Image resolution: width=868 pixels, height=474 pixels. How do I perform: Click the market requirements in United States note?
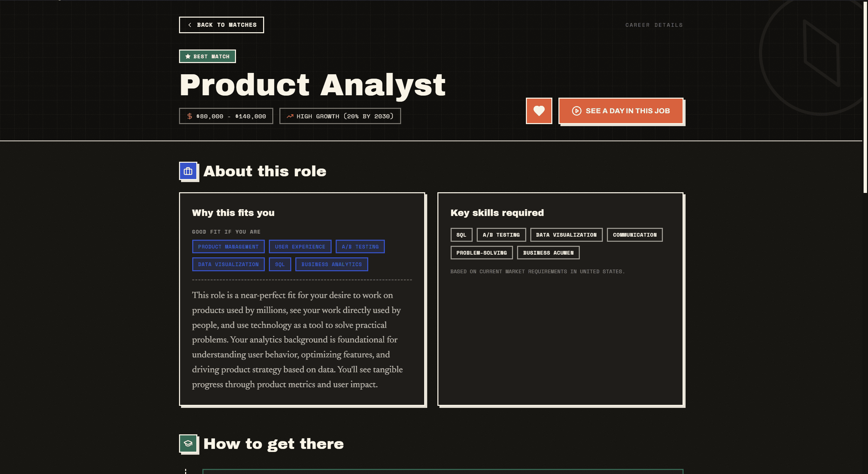click(x=537, y=272)
